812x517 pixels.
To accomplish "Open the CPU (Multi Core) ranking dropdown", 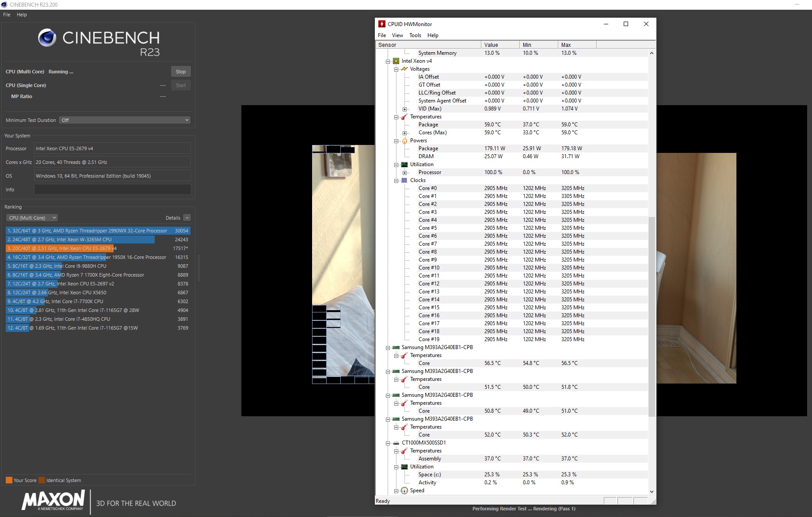I will [32, 218].
